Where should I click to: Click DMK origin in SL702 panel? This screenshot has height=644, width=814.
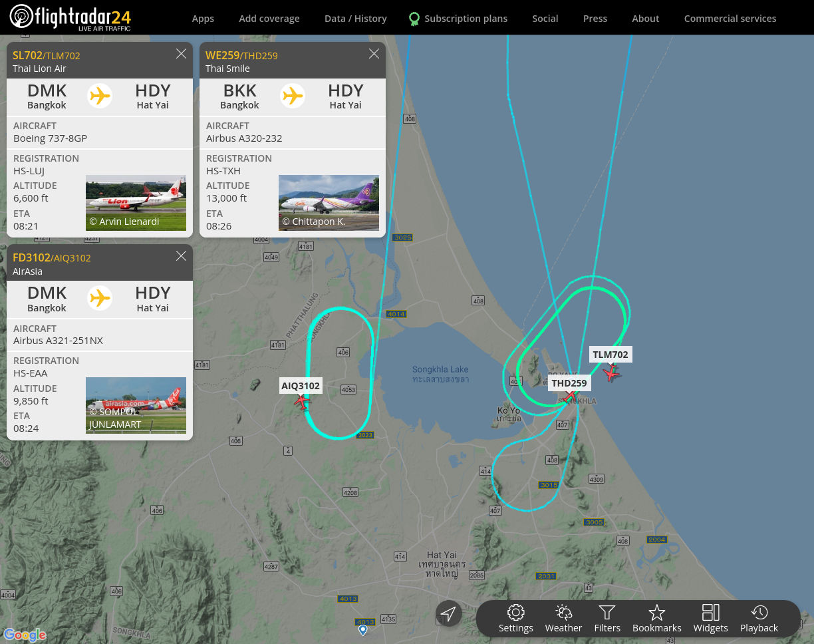(x=47, y=90)
